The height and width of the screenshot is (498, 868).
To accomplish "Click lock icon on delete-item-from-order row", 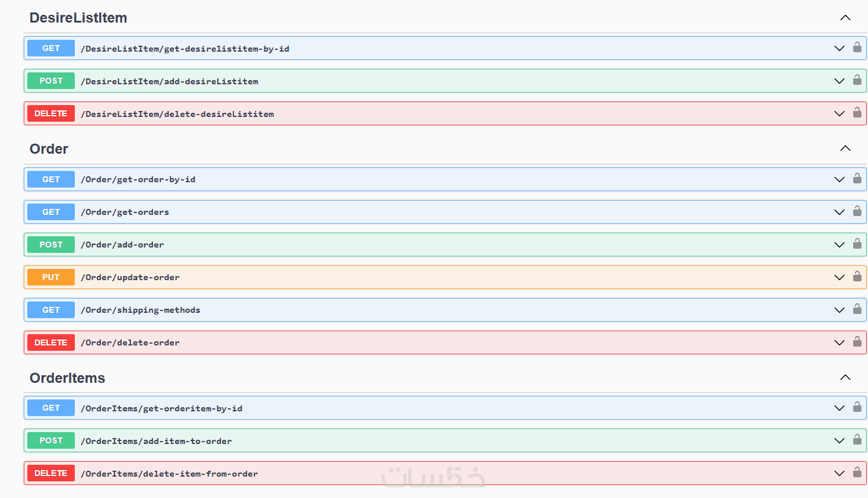I will (857, 472).
